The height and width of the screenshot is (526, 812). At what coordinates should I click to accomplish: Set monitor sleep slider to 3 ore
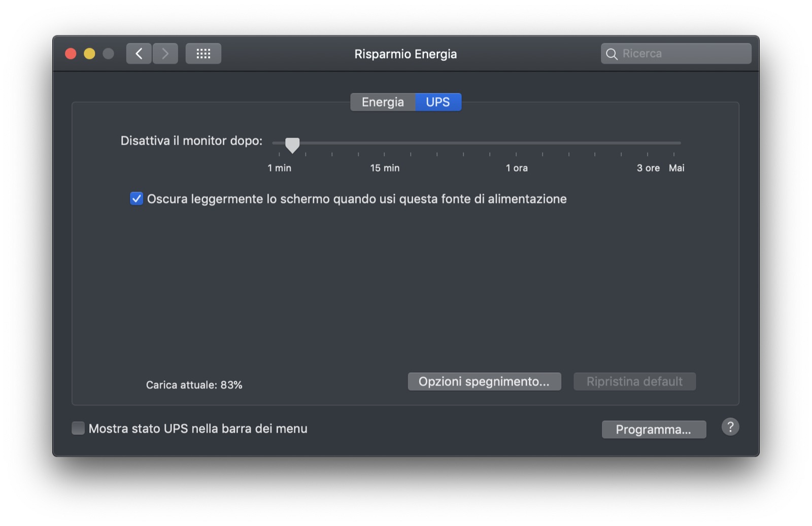[x=648, y=144]
